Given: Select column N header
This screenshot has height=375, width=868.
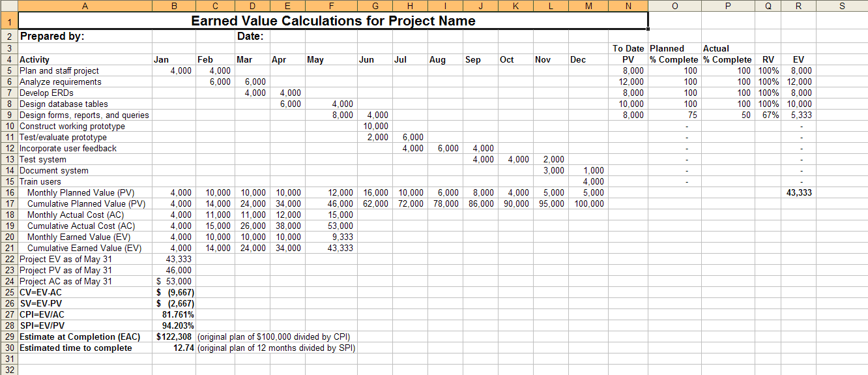Looking at the screenshot, I should [628, 6].
